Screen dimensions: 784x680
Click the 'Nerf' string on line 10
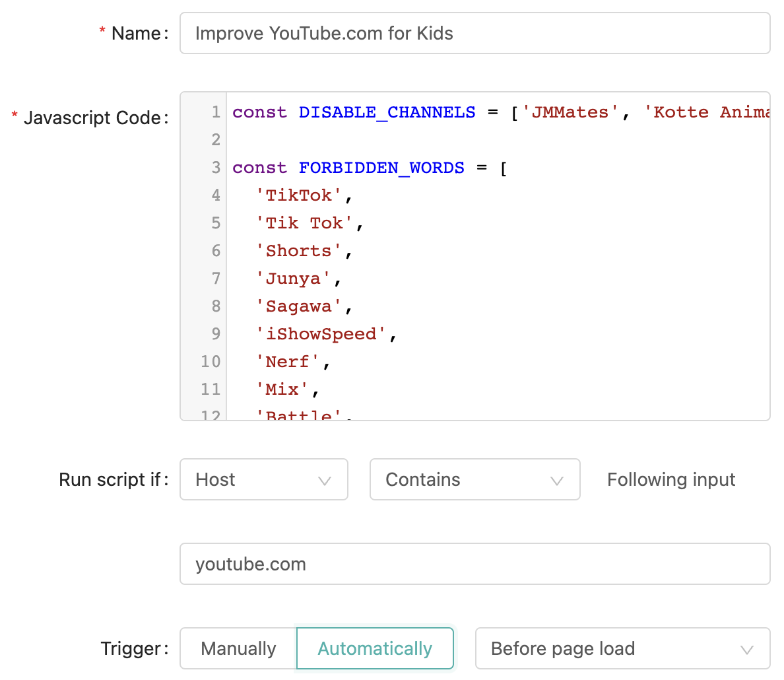288,362
